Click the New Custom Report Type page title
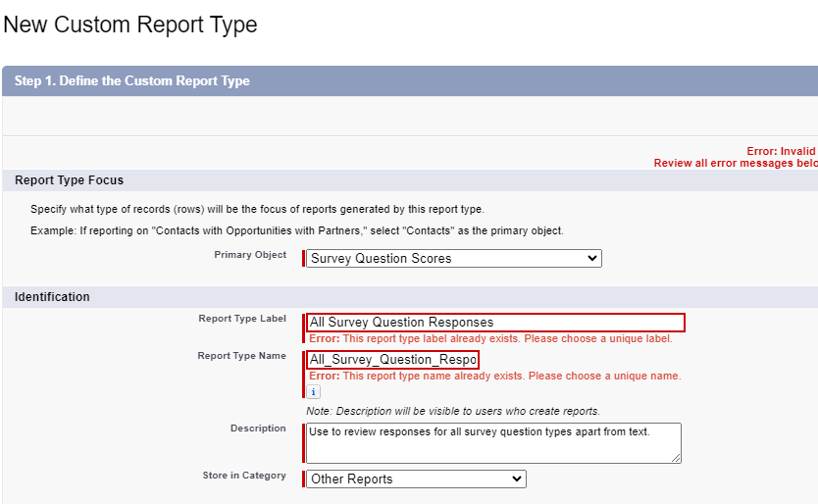The width and height of the screenshot is (818, 504). [130, 25]
